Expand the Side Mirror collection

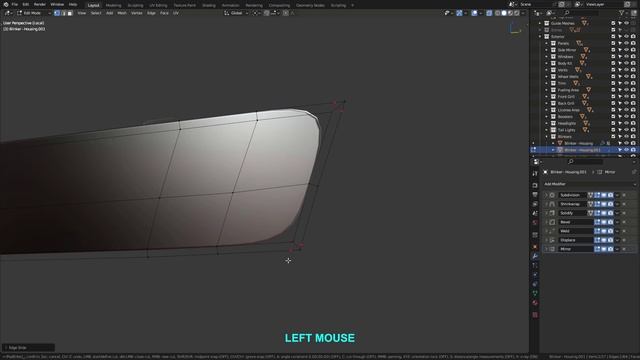(547, 50)
